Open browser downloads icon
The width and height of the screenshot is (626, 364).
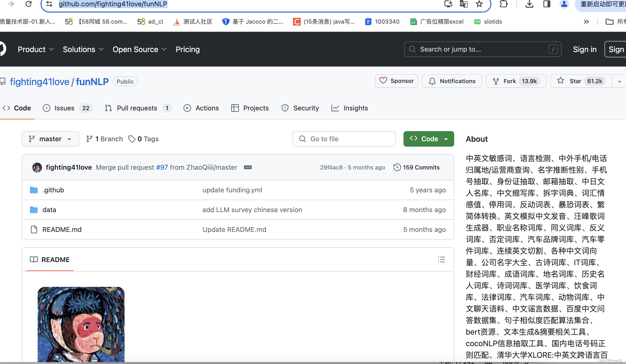point(529,4)
